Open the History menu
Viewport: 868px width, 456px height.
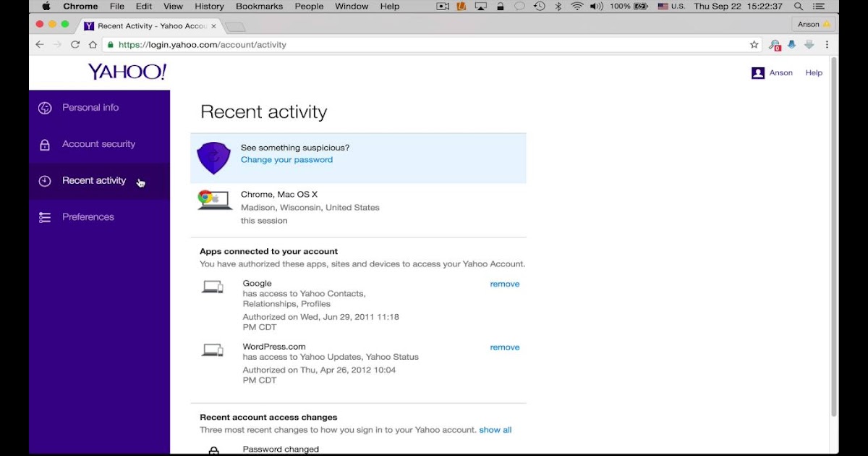pyautogui.click(x=210, y=7)
